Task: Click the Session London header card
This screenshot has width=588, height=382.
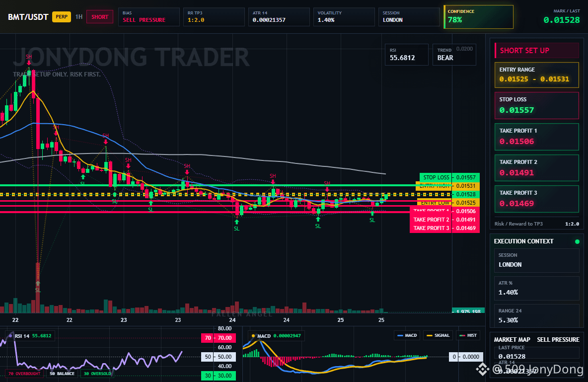Action: pyautogui.click(x=409, y=17)
